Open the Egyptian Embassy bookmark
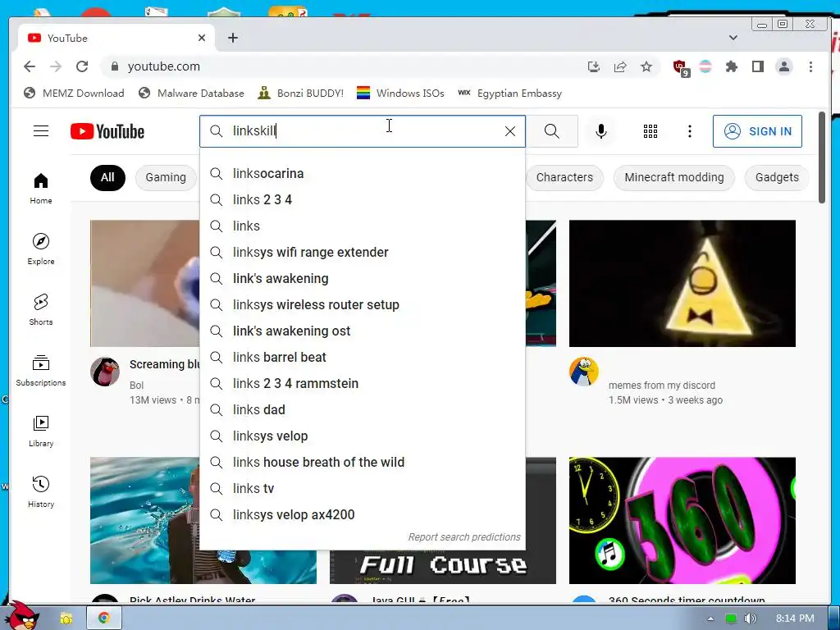The height and width of the screenshot is (630, 840). (510, 94)
